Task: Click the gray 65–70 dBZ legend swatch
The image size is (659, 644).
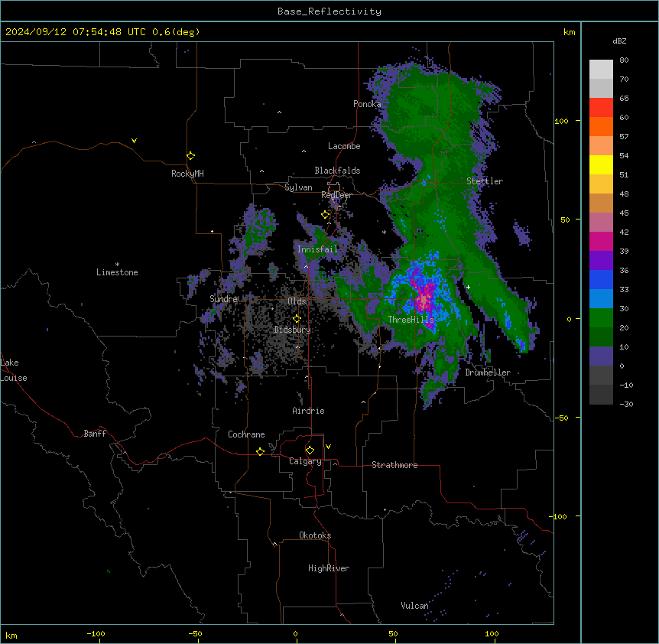Action: (x=601, y=88)
